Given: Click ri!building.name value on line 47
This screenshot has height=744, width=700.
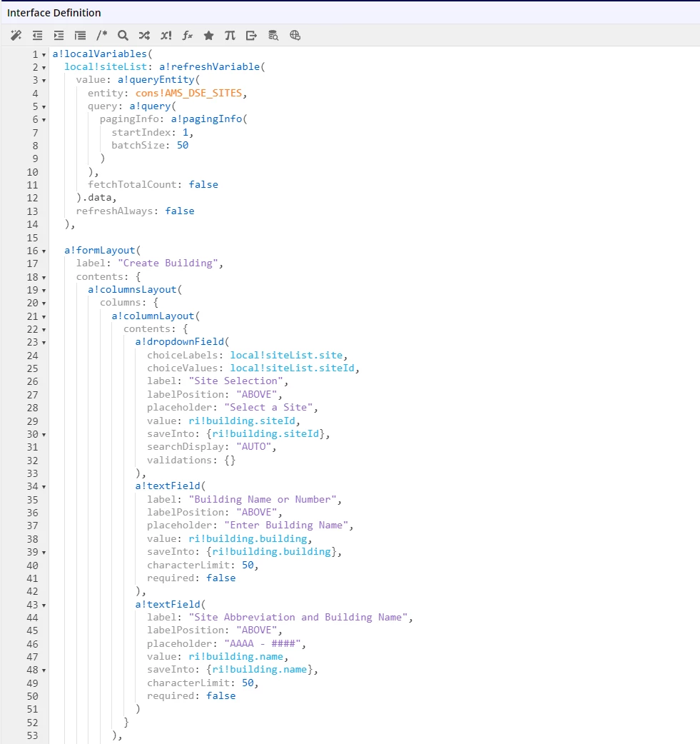Looking at the screenshot, I should coord(236,657).
